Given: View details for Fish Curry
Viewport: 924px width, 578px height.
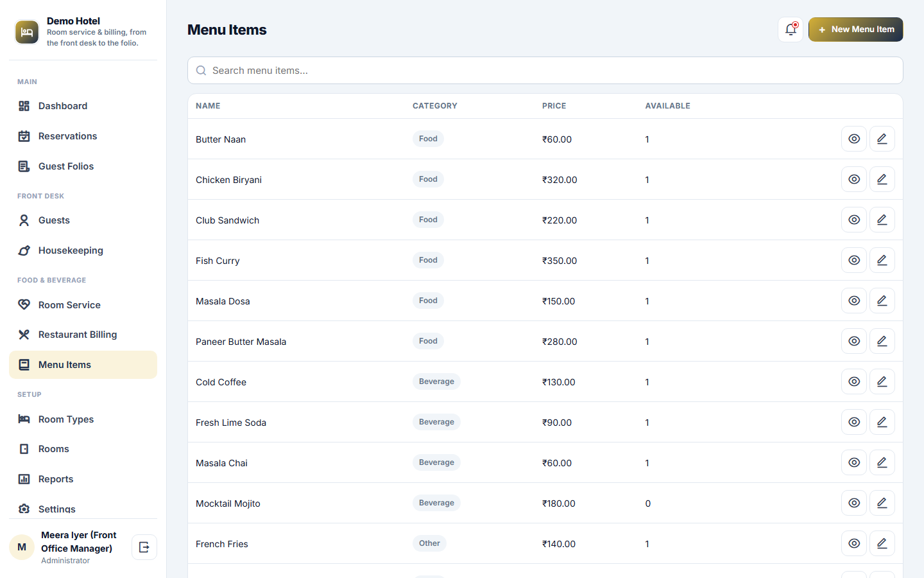Looking at the screenshot, I should (854, 260).
